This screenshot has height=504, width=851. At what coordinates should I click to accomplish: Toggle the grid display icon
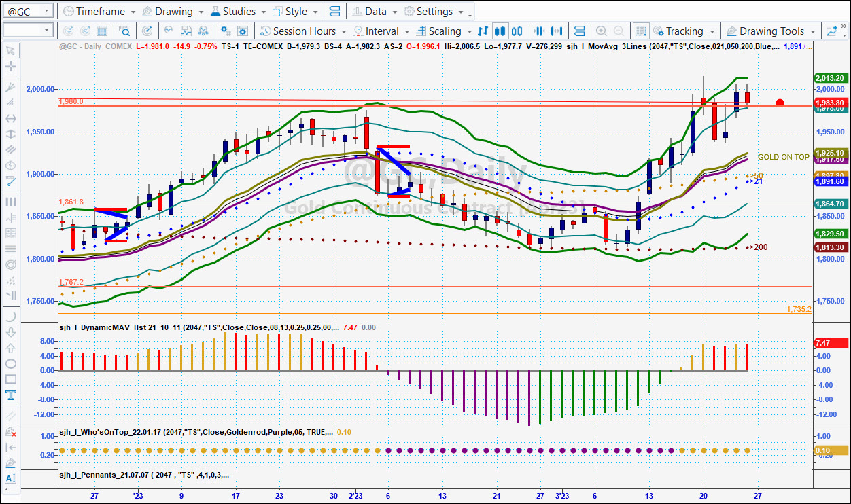640,31
